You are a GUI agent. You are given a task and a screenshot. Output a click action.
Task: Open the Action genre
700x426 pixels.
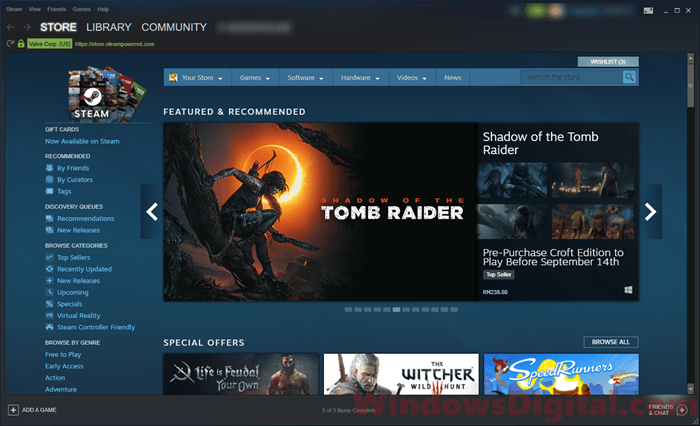55,377
